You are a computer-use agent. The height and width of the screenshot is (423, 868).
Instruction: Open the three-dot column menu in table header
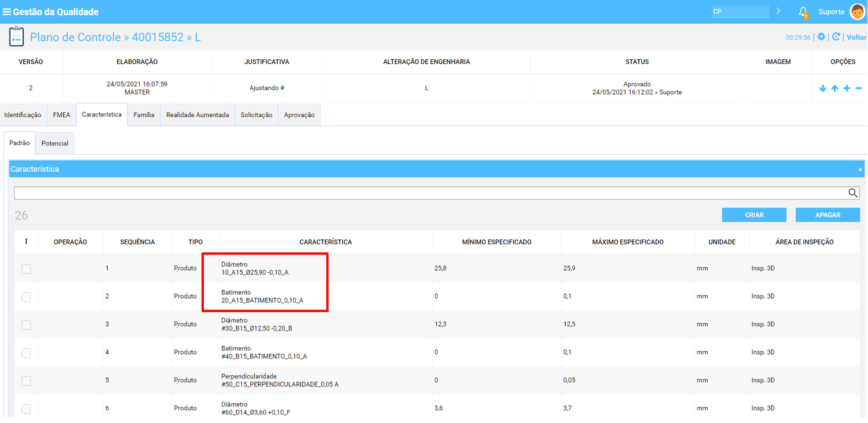point(26,242)
